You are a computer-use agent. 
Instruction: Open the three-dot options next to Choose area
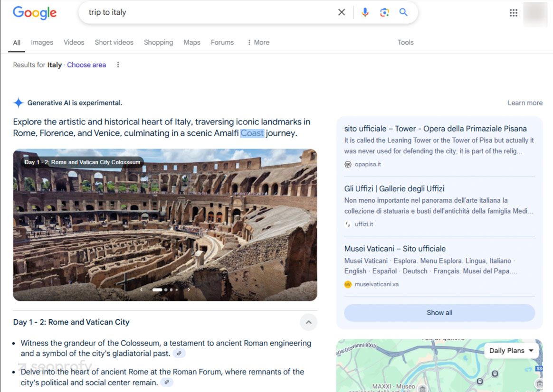pyautogui.click(x=118, y=65)
